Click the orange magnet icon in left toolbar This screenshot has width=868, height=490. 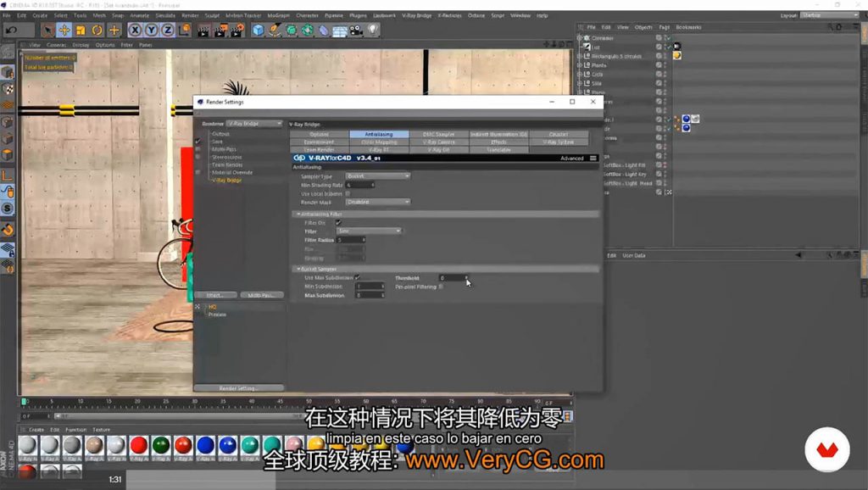(x=8, y=230)
